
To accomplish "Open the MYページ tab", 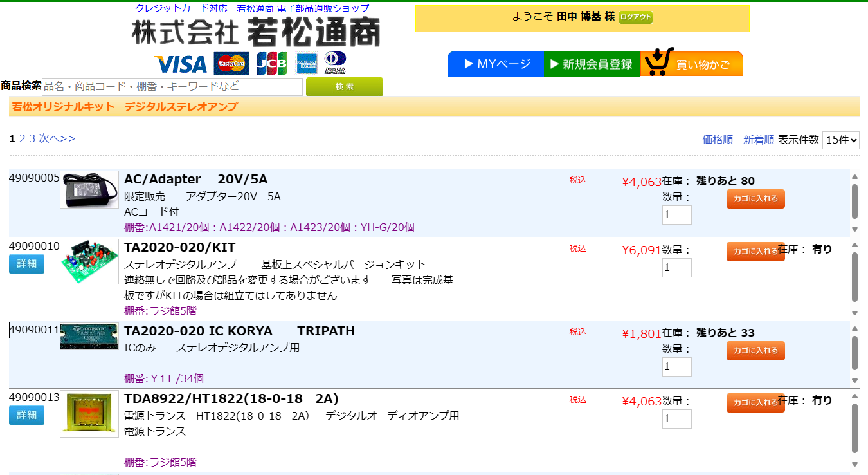I will point(496,64).
